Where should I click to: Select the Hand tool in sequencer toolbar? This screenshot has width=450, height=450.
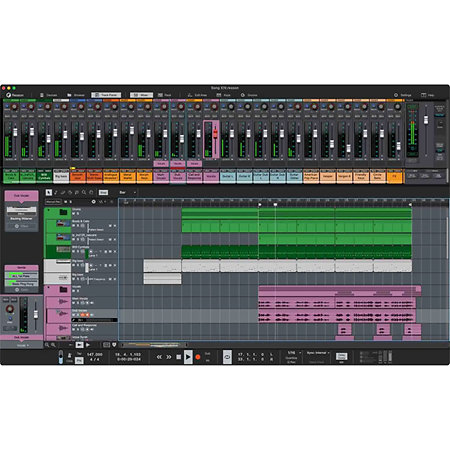pos(91,192)
